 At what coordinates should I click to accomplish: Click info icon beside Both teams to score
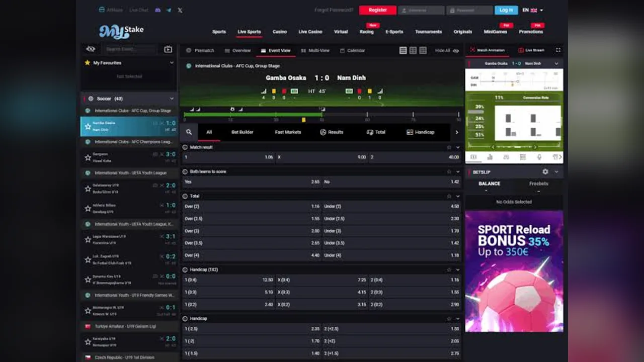coord(185,171)
